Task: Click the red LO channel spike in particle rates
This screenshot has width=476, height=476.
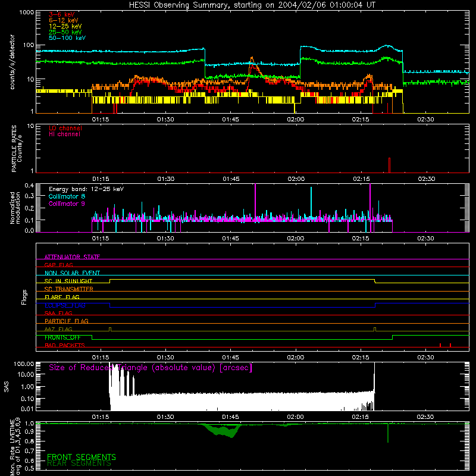Action: 389,165
